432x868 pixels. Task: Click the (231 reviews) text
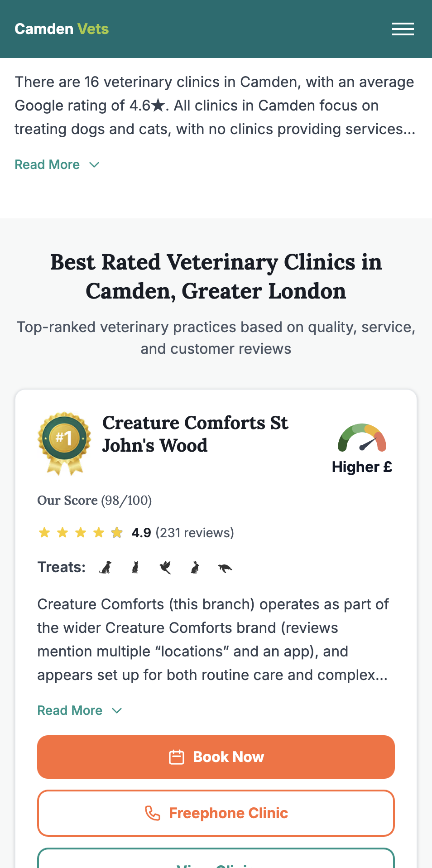point(195,533)
